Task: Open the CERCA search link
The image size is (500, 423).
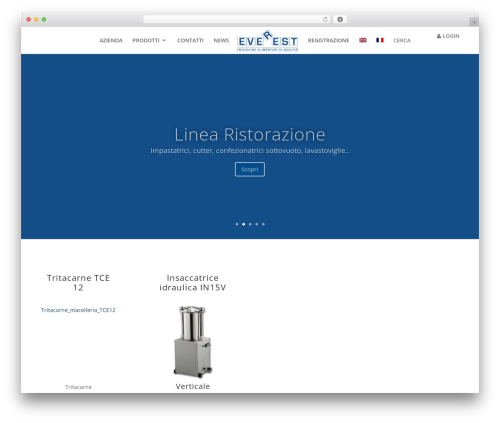Action: pyautogui.click(x=402, y=40)
